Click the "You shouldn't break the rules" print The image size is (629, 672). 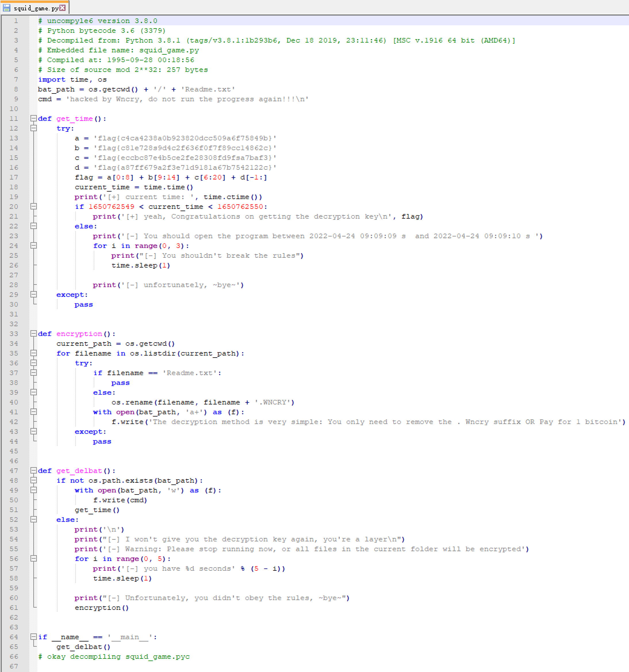click(208, 255)
